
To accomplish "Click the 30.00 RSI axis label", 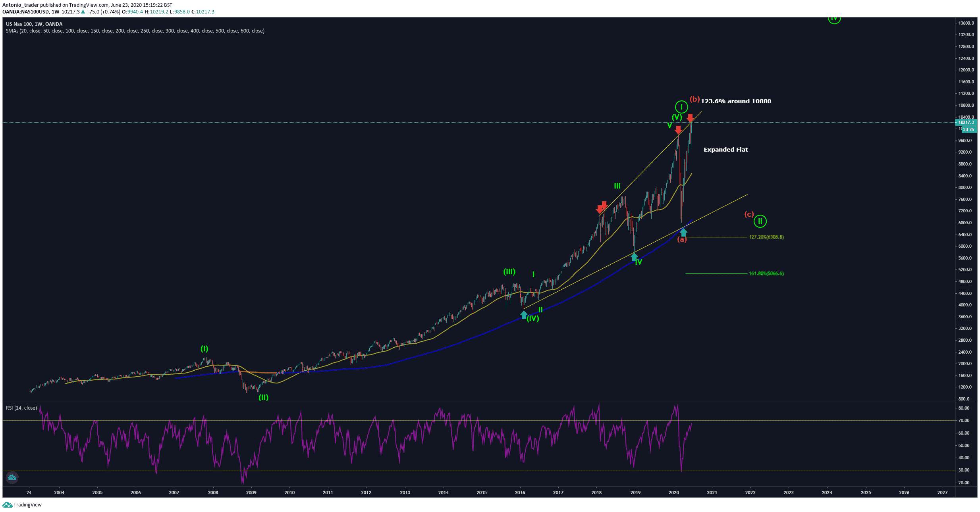I will pyautogui.click(x=964, y=470).
